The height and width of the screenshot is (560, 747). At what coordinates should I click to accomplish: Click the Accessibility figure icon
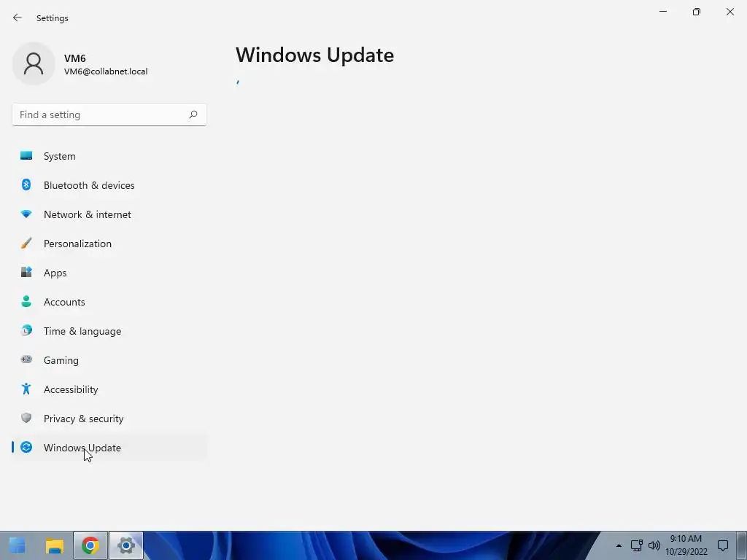coord(26,389)
